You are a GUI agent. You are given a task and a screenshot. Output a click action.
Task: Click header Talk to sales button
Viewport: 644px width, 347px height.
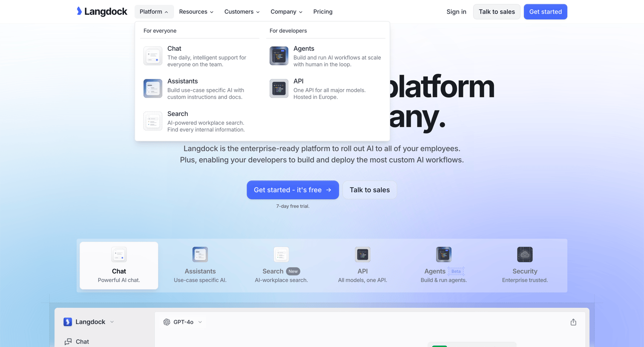[x=497, y=12]
